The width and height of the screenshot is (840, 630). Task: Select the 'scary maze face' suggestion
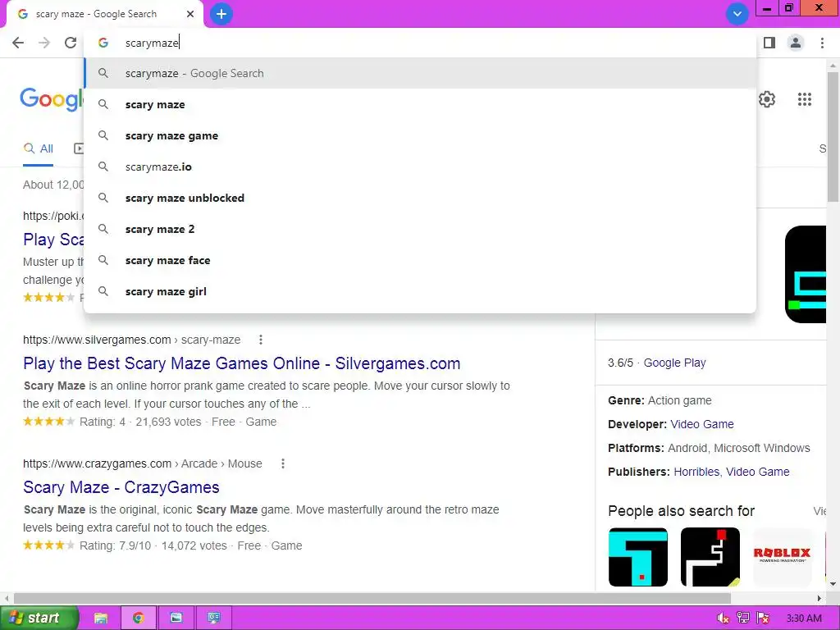pos(420,260)
